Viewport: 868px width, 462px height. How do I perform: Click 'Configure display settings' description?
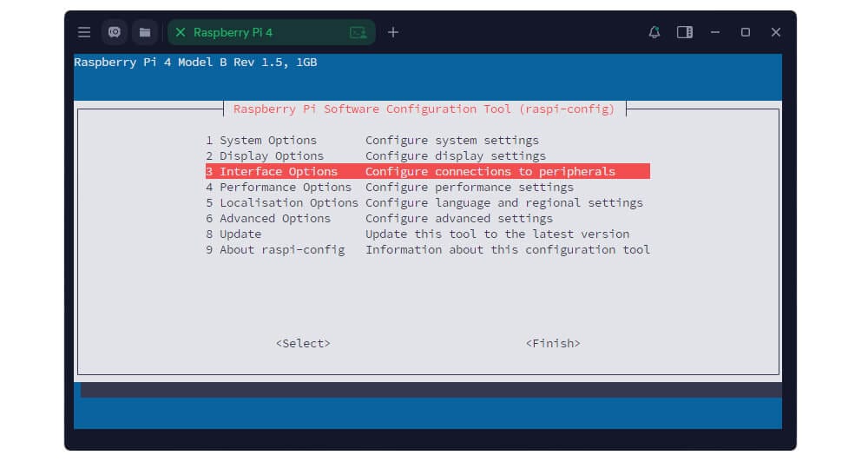(456, 155)
